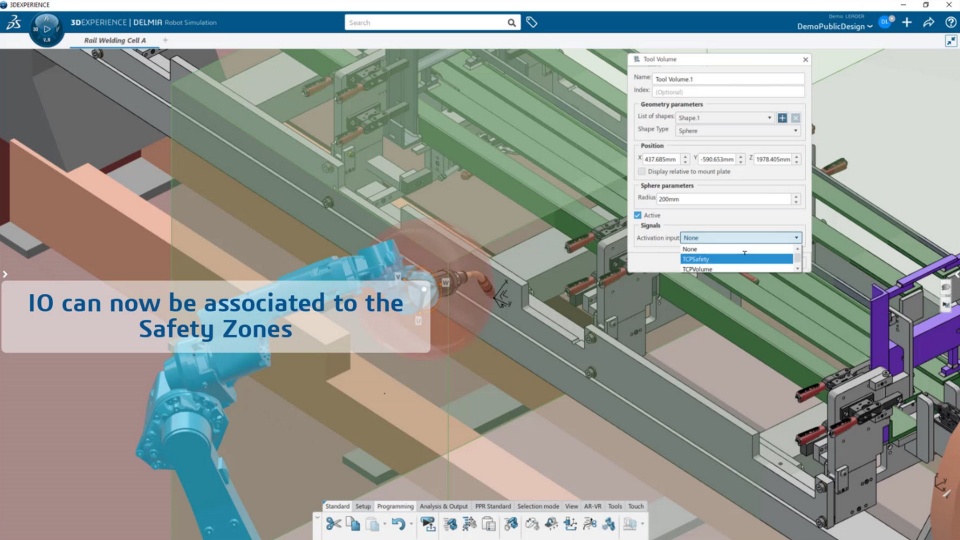The width and height of the screenshot is (960, 540).
Task: Click the Cut scissors icon
Action: tap(333, 523)
